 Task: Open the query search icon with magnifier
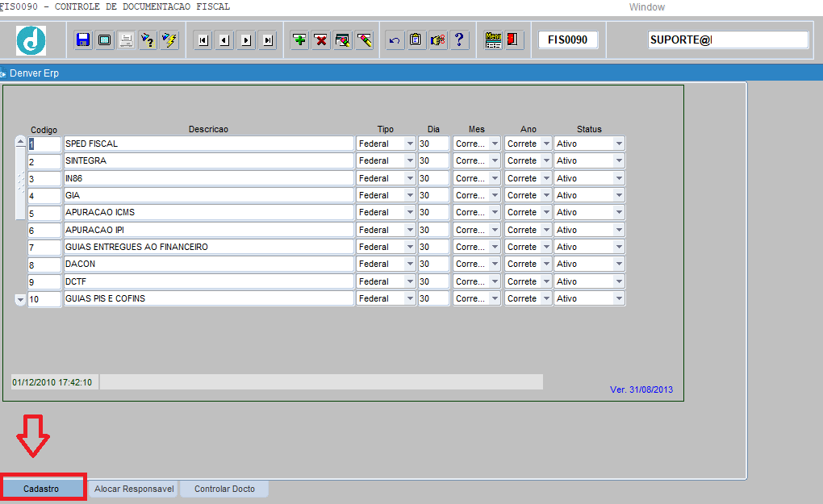(342, 40)
